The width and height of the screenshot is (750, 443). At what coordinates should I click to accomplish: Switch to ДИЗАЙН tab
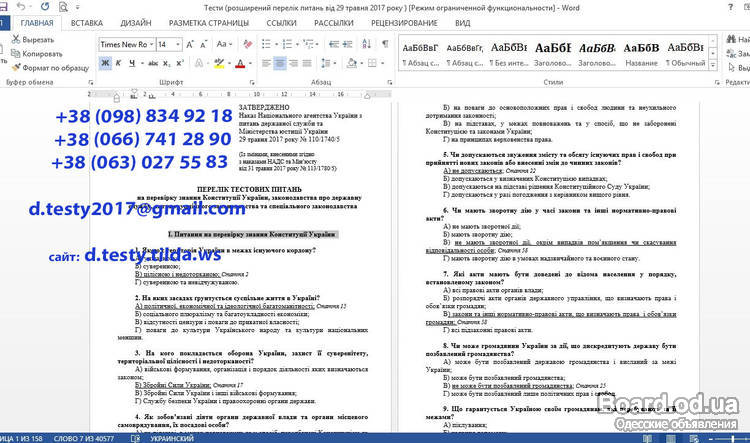[x=136, y=23]
